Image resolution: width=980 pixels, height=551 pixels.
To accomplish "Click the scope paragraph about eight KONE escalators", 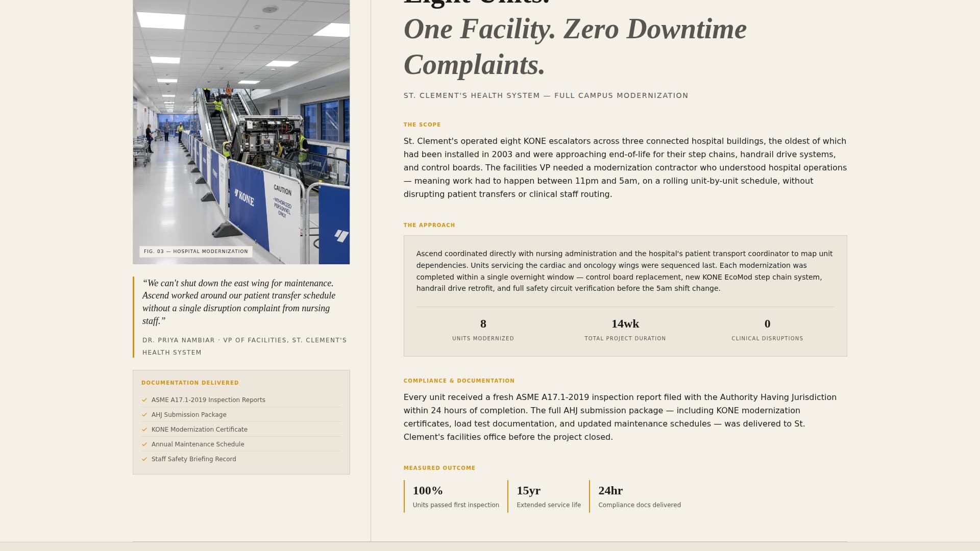I will click(625, 168).
